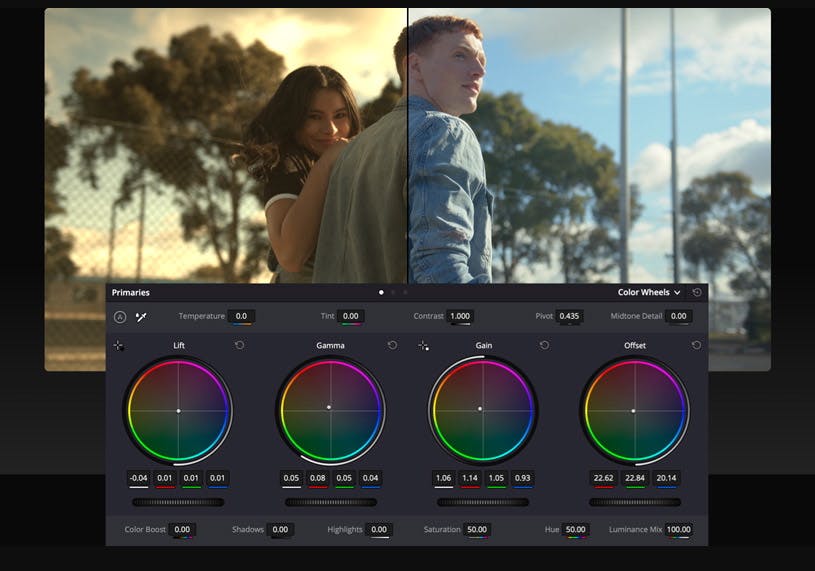This screenshot has height=571, width=815.
Task: Click the Auto Balance icon
Action: coord(120,317)
